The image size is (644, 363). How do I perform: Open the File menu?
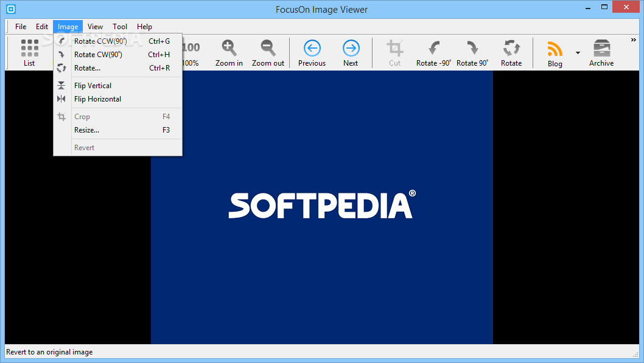coord(21,27)
